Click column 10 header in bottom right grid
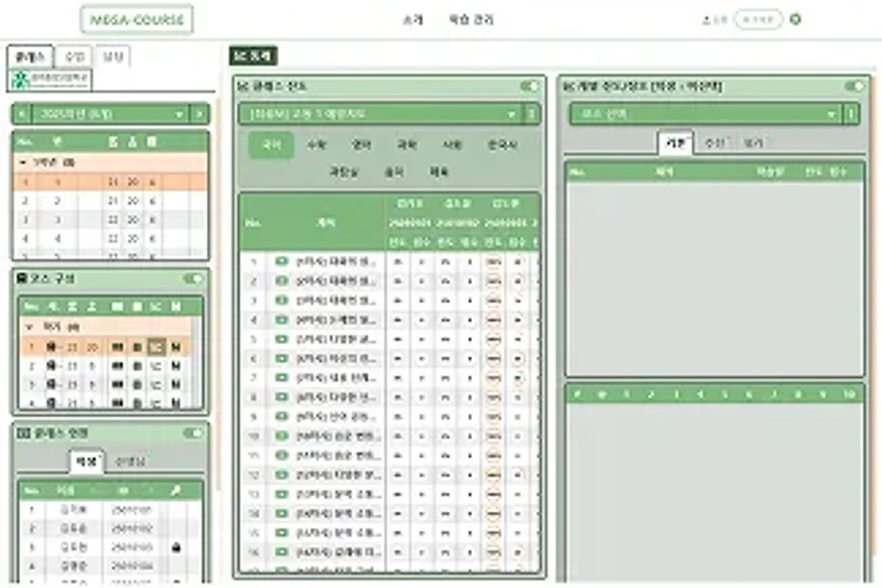The height and width of the screenshot is (588, 882). pyautogui.click(x=848, y=395)
